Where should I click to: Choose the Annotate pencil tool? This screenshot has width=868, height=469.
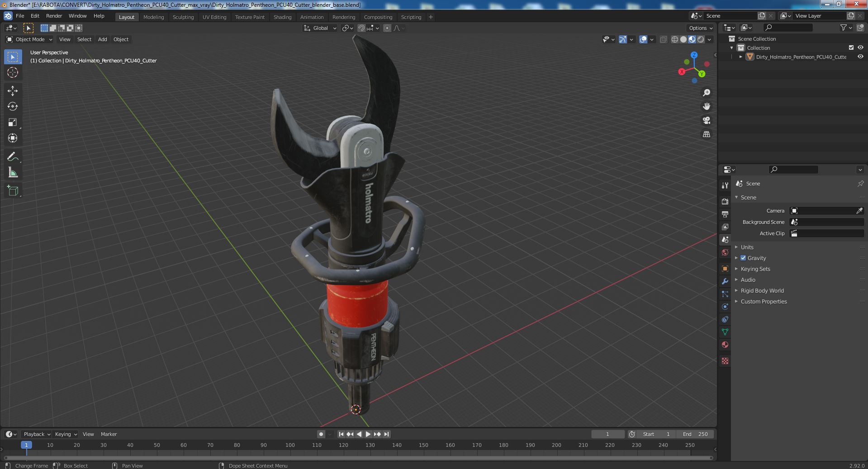pos(13,156)
